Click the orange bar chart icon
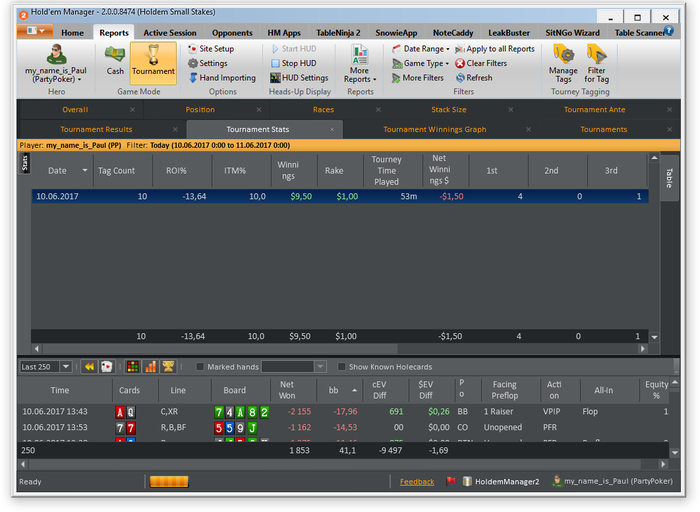The width and height of the screenshot is (700, 512). [150, 366]
